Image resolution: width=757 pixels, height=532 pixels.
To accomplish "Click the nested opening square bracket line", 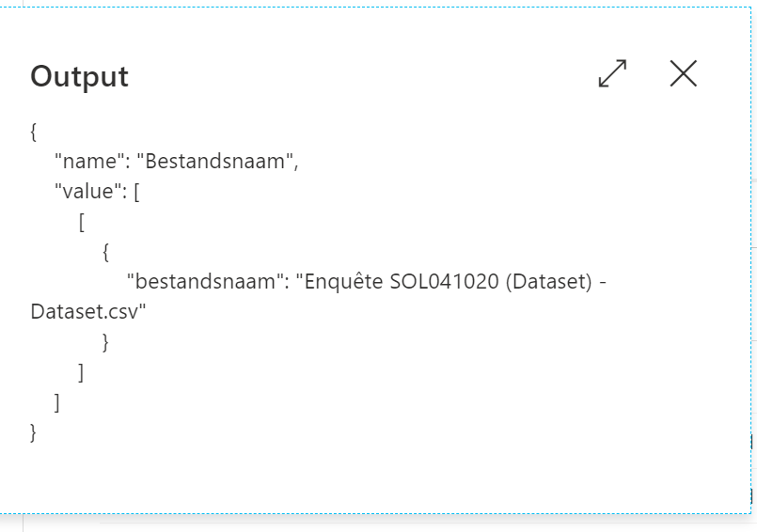I will pyautogui.click(x=82, y=222).
